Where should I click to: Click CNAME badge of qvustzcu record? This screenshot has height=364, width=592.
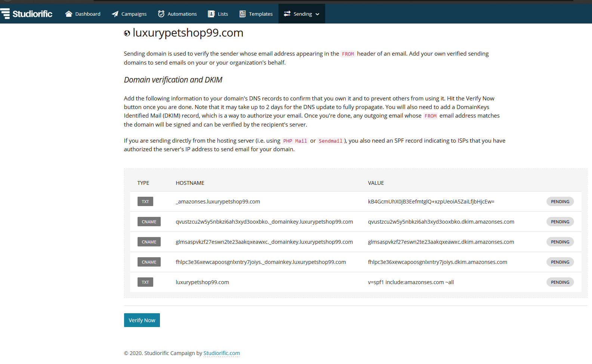(149, 222)
